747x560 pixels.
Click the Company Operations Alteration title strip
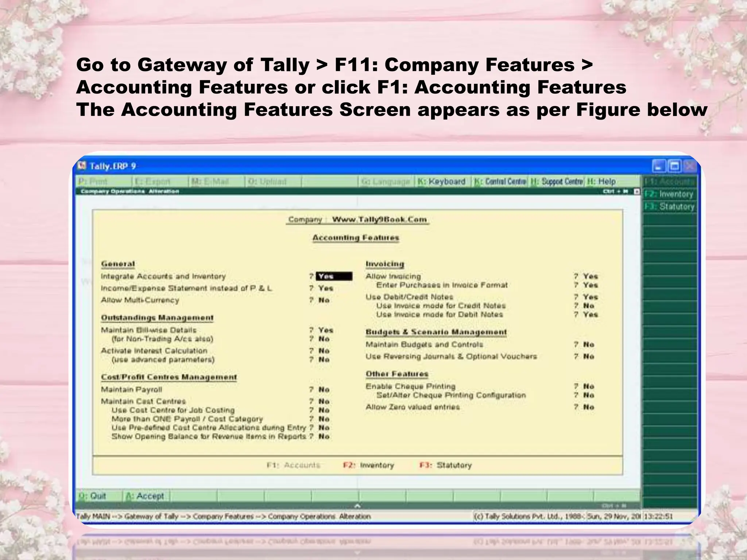click(130, 191)
